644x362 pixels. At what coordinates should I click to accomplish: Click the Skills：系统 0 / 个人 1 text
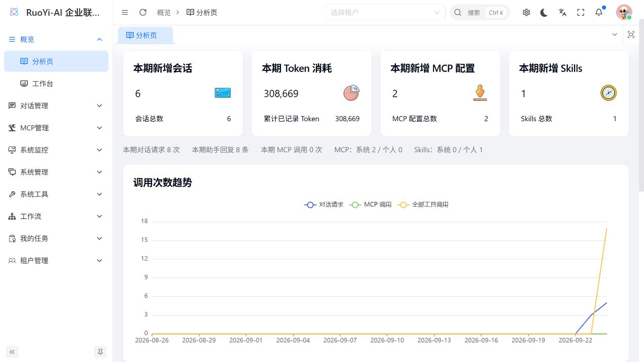[x=448, y=150]
